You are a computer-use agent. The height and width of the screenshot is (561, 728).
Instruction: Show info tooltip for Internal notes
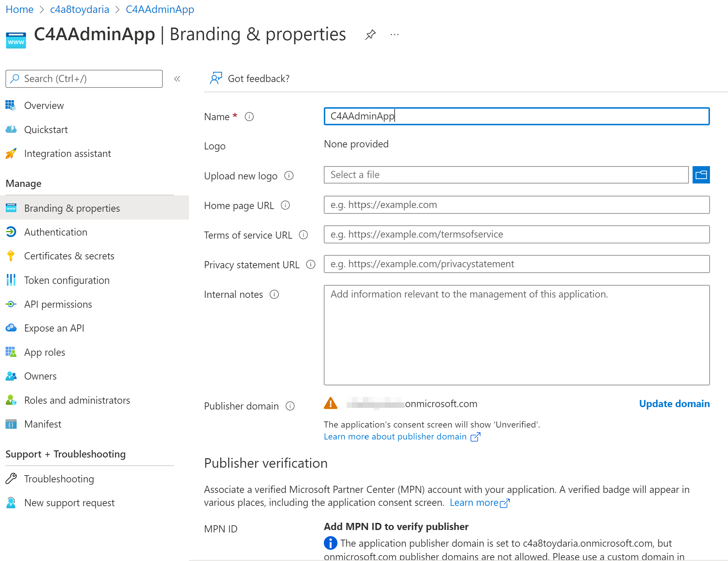(274, 294)
